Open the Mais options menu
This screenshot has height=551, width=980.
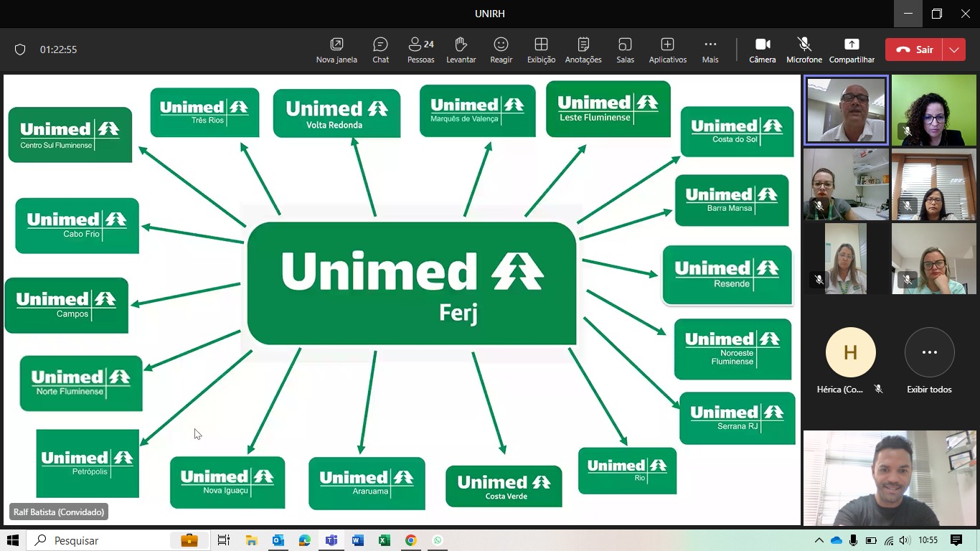[x=710, y=50]
